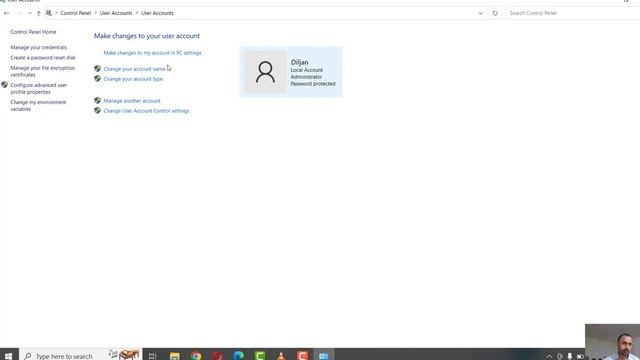Expand the address bar history dropdown
Screen dimensions: 640x360
point(480,13)
